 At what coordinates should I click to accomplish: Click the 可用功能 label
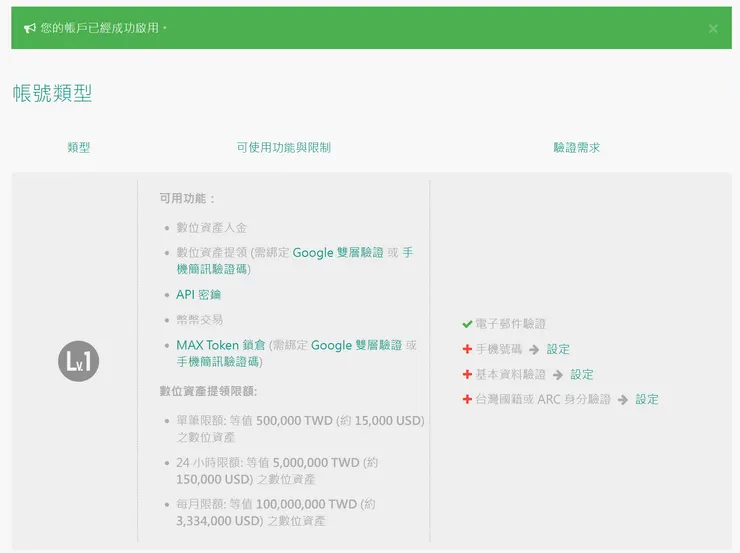(x=187, y=198)
